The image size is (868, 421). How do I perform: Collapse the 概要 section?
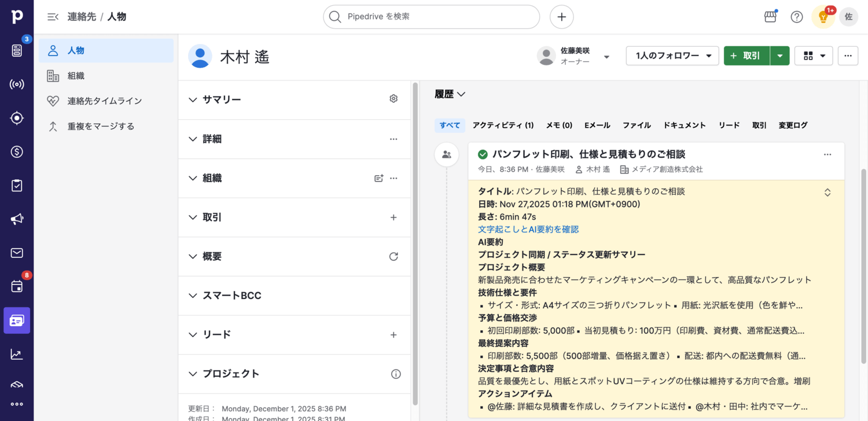(x=193, y=256)
